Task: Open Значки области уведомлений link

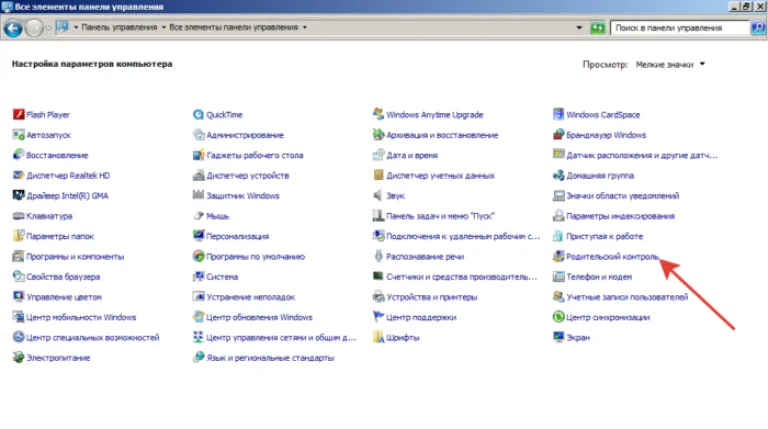Action: 623,195
